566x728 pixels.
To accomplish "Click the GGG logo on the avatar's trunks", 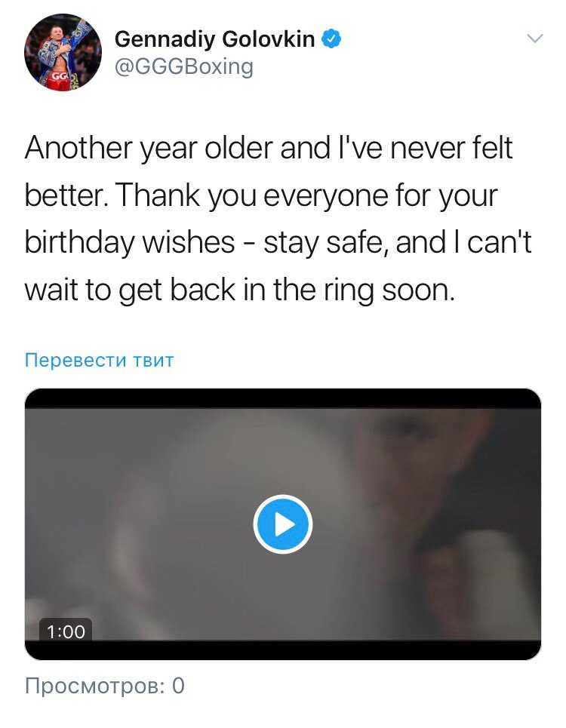I will [x=59, y=75].
